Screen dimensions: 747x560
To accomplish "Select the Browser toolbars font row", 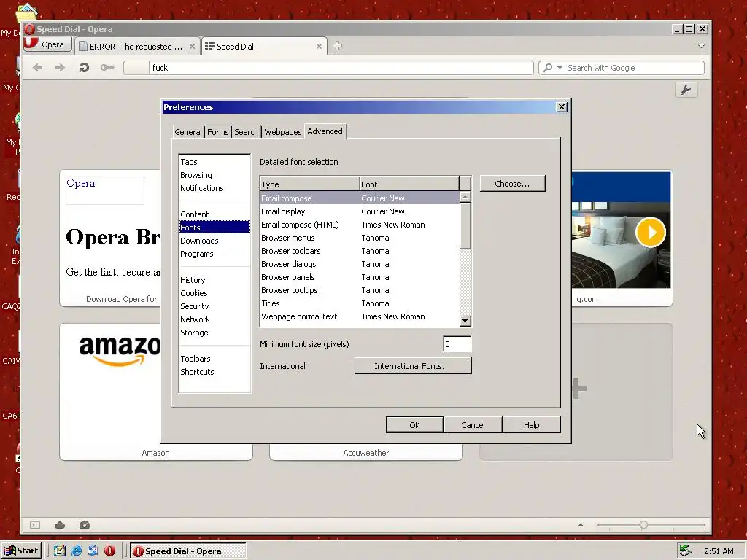I will click(x=360, y=251).
